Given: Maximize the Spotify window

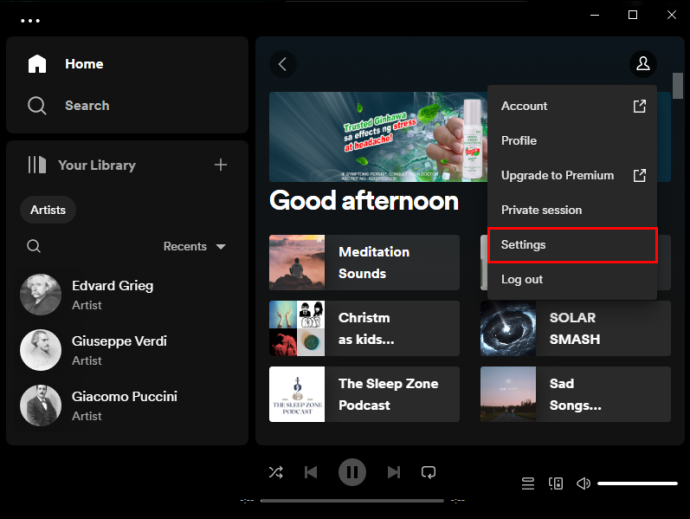Looking at the screenshot, I should pos(633,15).
